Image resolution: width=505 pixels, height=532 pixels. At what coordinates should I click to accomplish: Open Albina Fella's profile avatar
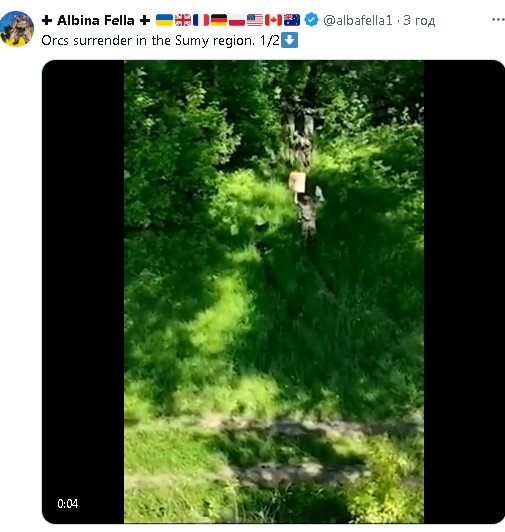pos(17,28)
